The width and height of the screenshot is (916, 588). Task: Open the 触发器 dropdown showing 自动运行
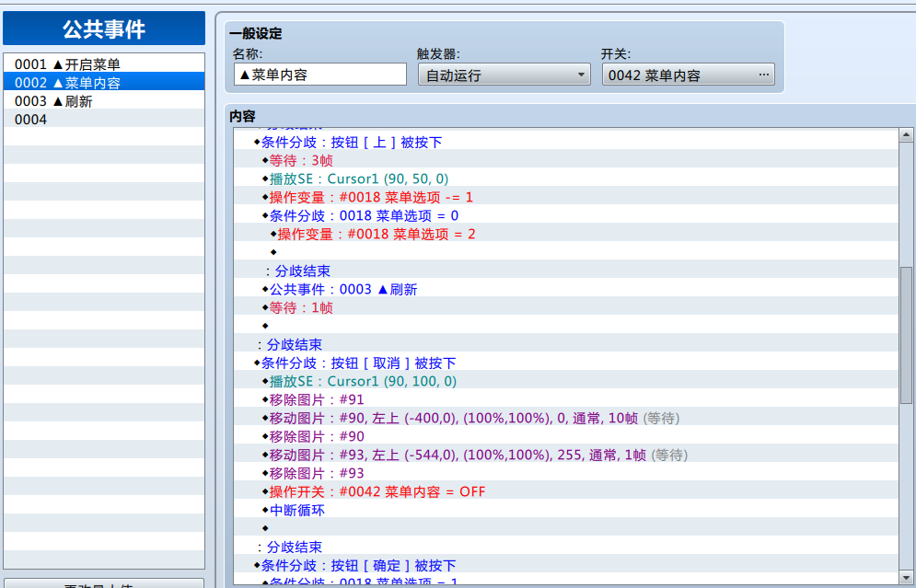pos(504,75)
